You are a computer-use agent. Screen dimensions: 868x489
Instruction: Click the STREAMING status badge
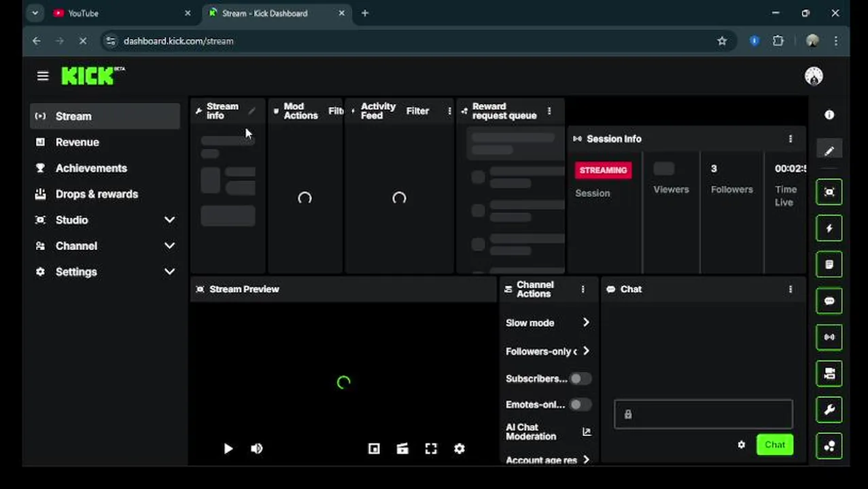(603, 170)
